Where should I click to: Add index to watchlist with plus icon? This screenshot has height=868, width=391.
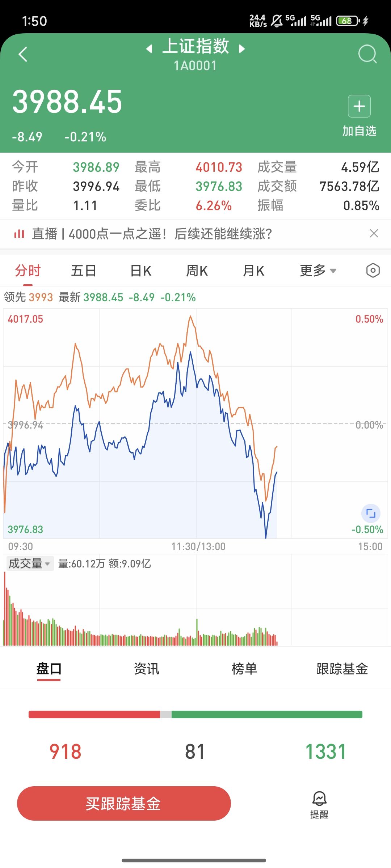[x=359, y=106]
